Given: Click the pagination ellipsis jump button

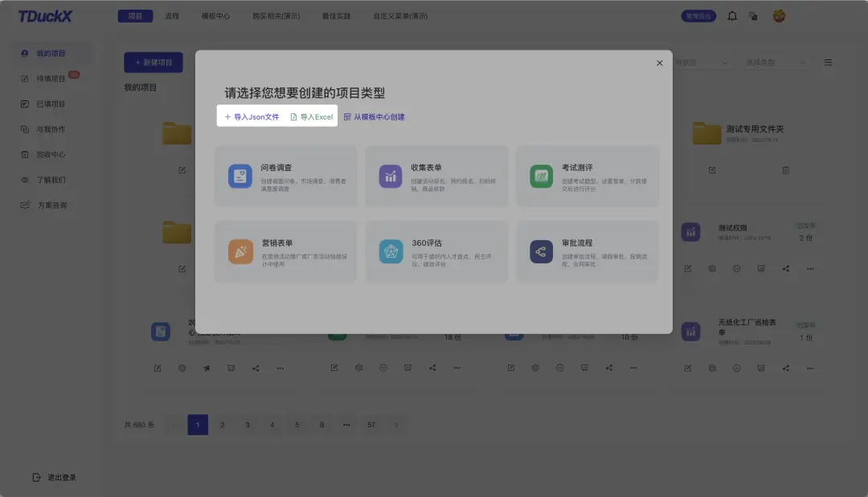Looking at the screenshot, I should coord(346,425).
